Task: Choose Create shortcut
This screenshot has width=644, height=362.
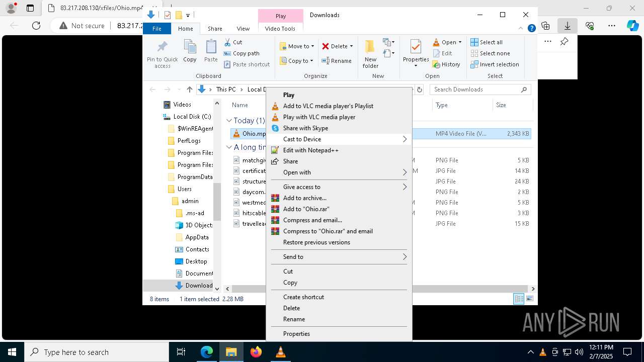Action: coord(339,297)
